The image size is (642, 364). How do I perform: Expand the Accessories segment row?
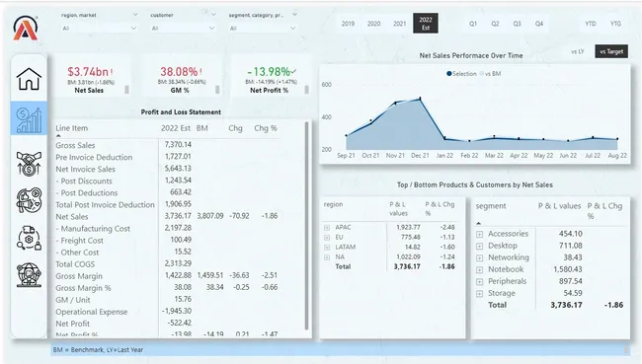click(479, 235)
